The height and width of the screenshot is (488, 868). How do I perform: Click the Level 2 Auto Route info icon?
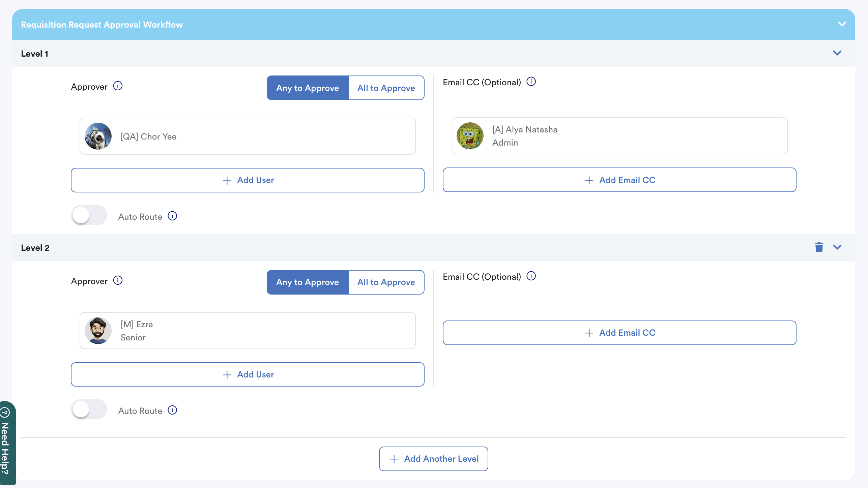point(172,410)
